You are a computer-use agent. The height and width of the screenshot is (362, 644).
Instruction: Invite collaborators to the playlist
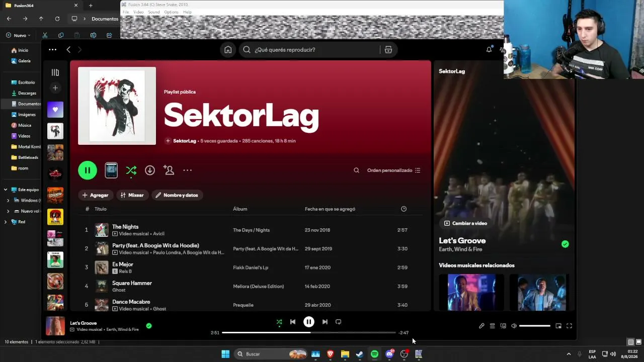[169, 170]
